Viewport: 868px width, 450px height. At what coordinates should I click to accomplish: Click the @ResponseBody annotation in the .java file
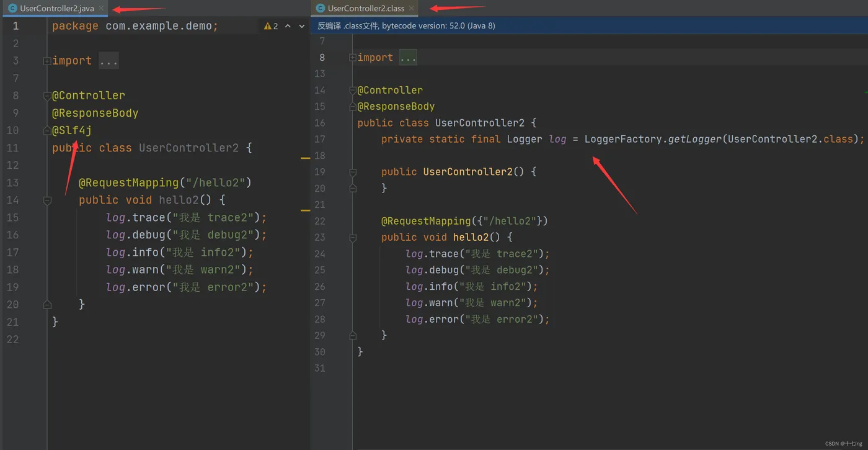(x=95, y=113)
